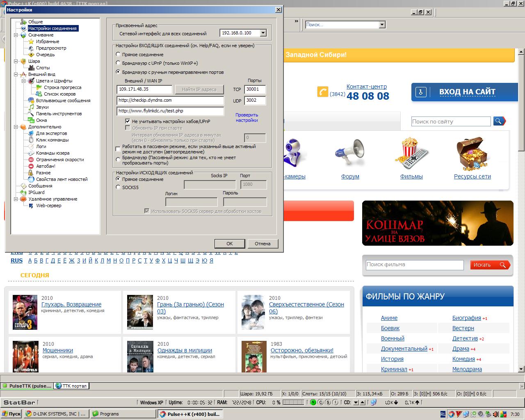Enable Работать в пассивном режиме checkbox

(118, 149)
